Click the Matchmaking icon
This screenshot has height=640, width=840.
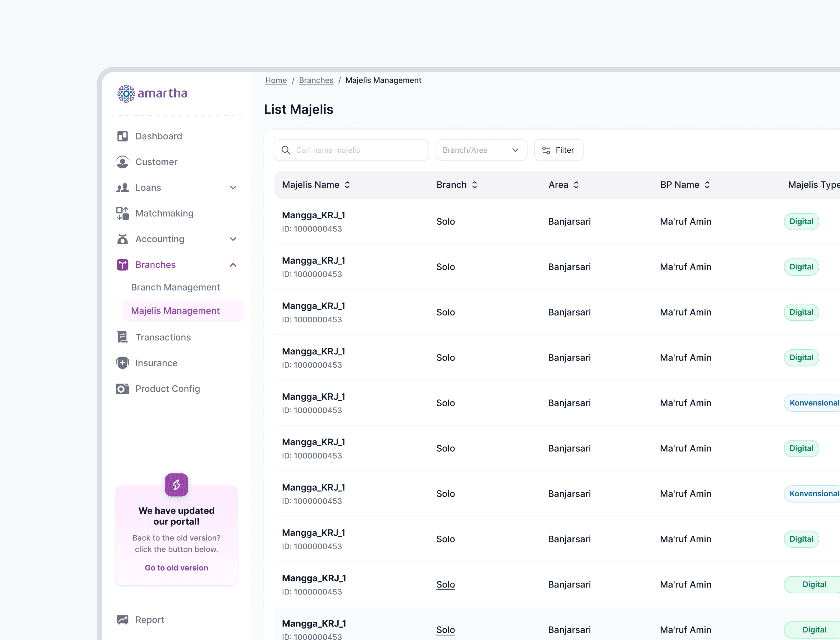click(122, 213)
